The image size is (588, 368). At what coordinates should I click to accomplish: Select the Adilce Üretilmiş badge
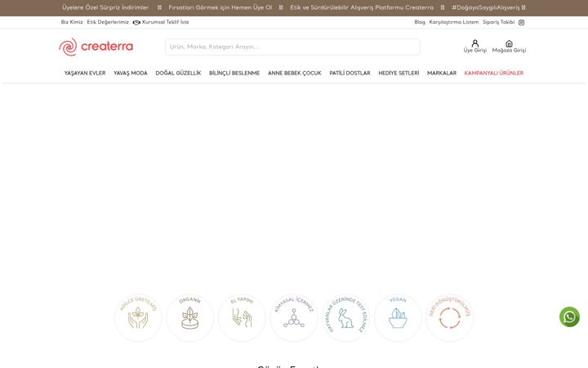coord(138,317)
